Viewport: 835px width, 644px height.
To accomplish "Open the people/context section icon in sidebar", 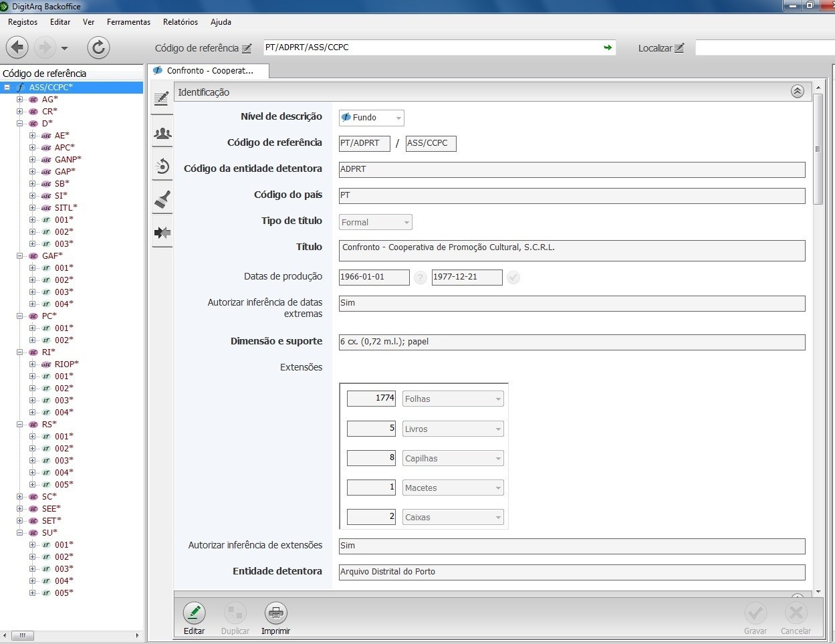I will pos(162,134).
